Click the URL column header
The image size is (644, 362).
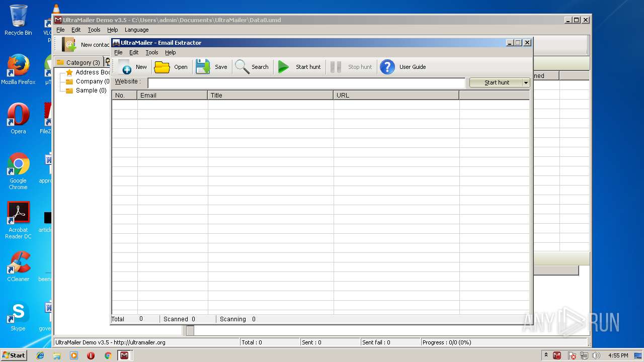click(x=396, y=95)
